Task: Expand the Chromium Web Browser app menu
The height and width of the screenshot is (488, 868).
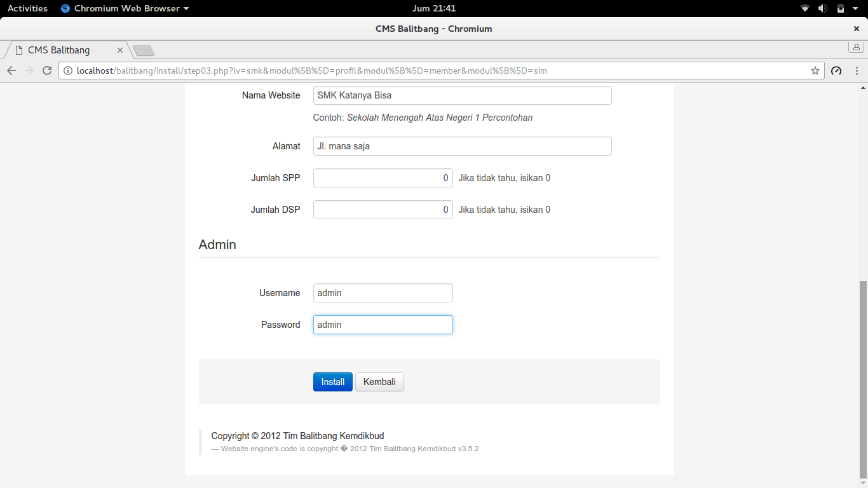Action: click(125, 8)
